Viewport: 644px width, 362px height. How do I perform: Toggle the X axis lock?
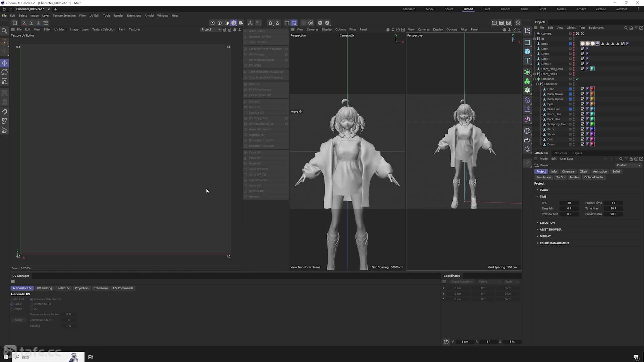tap(24, 23)
